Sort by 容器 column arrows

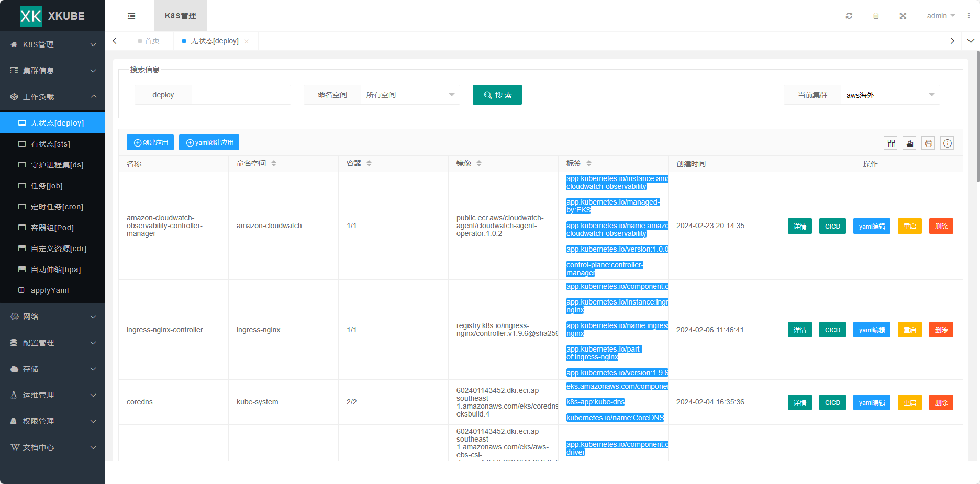[x=369, y=164]
